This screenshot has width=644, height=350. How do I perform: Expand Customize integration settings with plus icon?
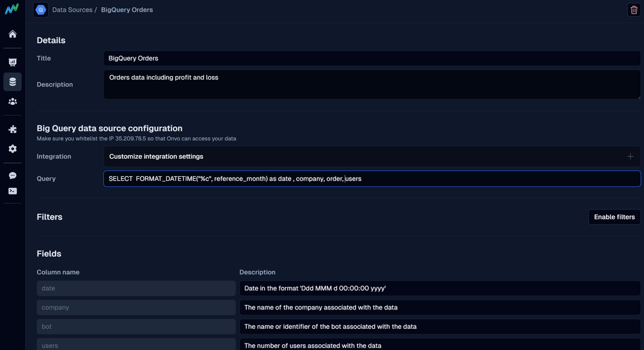point(630,156)
